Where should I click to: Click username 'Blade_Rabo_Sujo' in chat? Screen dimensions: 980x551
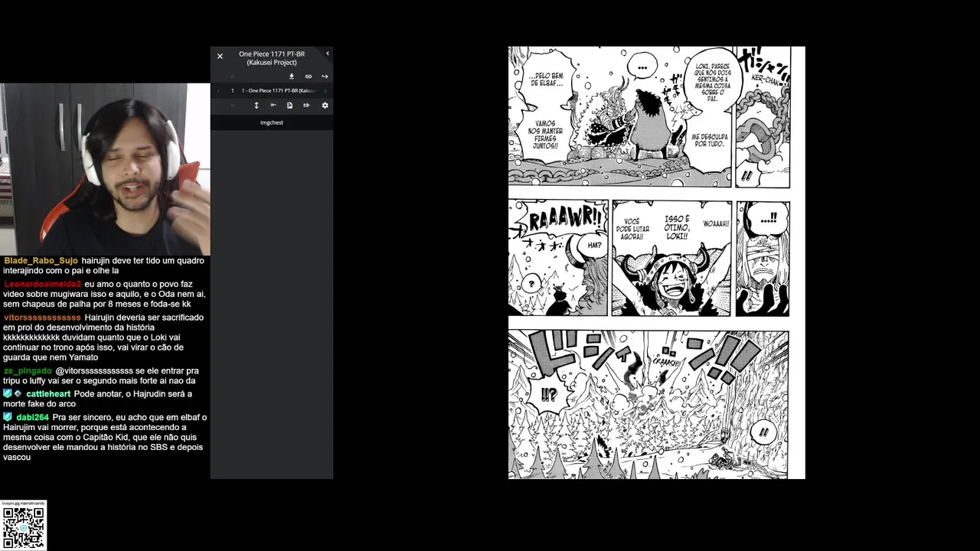[41, 261]
